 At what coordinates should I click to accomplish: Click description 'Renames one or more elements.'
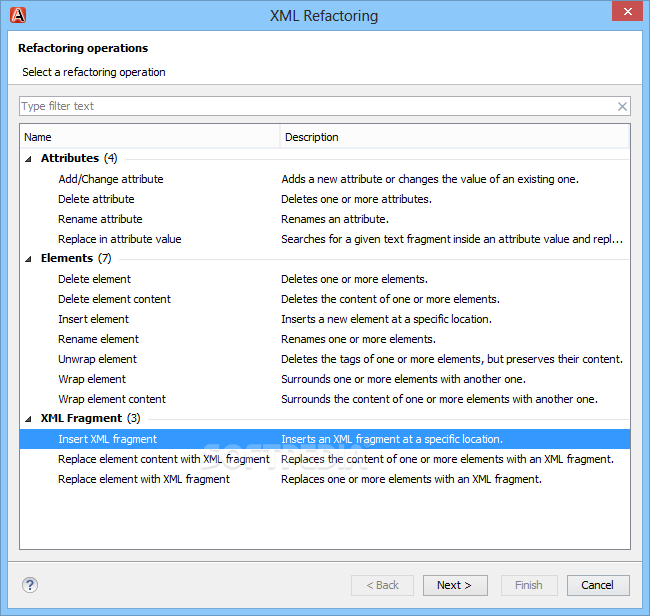(x=358, y=339)
